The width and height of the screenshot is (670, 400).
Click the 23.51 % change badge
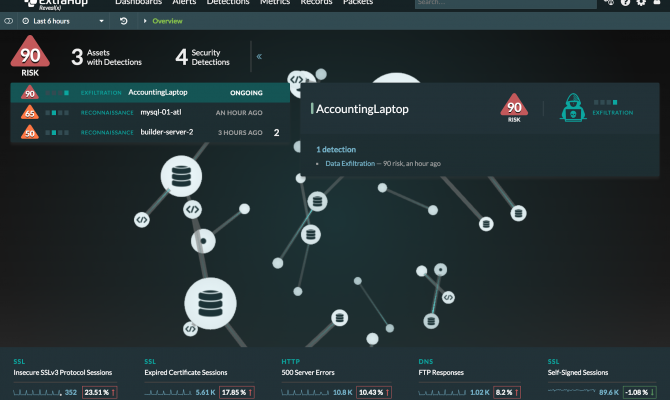point(100,392)
